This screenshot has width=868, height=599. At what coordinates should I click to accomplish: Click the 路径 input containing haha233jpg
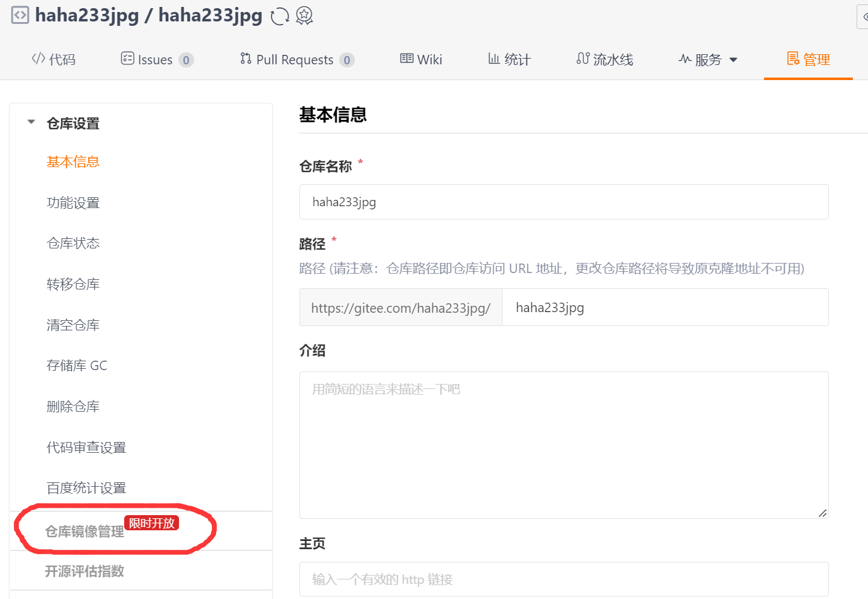click(x=665, y=307)
